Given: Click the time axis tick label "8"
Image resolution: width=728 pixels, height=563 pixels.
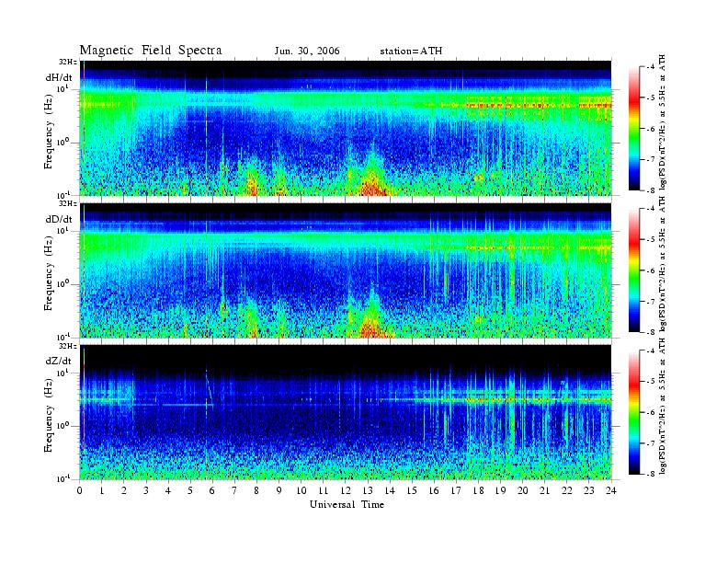Looking at the screenshot, I should pos(256,491).
